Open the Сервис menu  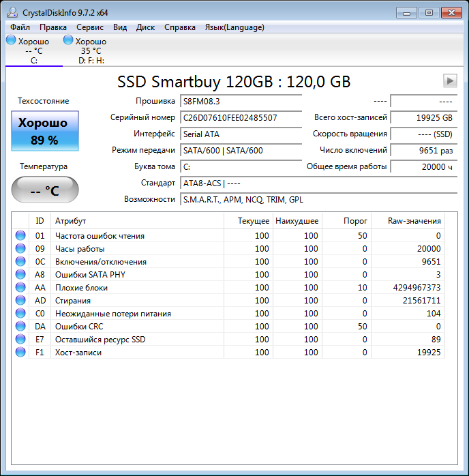pyautogui.click(x=90, y=27)
